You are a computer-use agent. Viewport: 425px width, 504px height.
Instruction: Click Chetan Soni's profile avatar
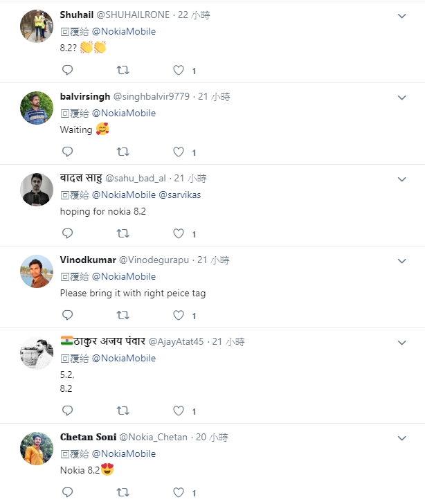click(37, 449)
